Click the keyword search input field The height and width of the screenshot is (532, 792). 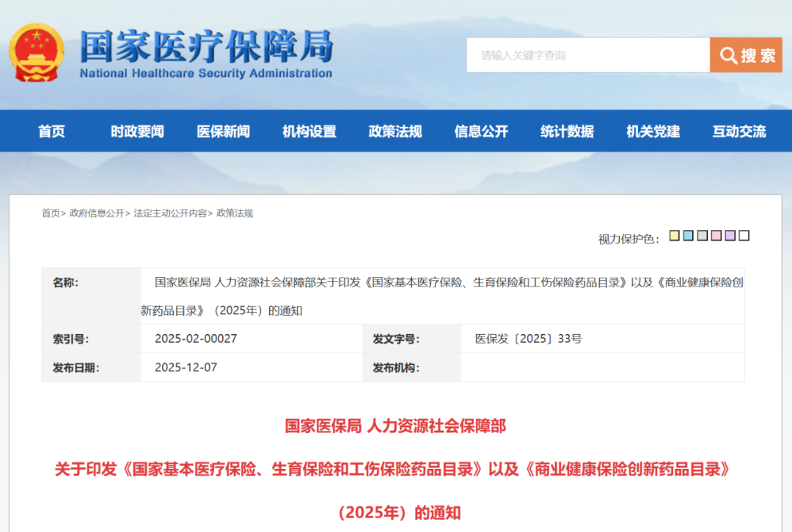pos(587,54)
